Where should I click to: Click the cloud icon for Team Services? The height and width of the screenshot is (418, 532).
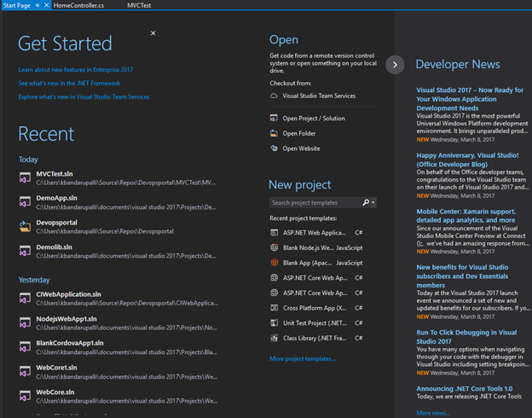(x=274, y=96)
